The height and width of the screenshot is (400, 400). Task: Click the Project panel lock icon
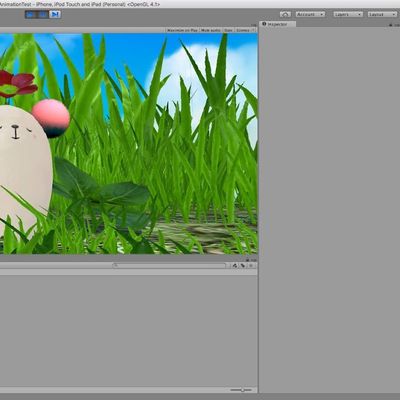pyautogui.click(x=248, y=260)
